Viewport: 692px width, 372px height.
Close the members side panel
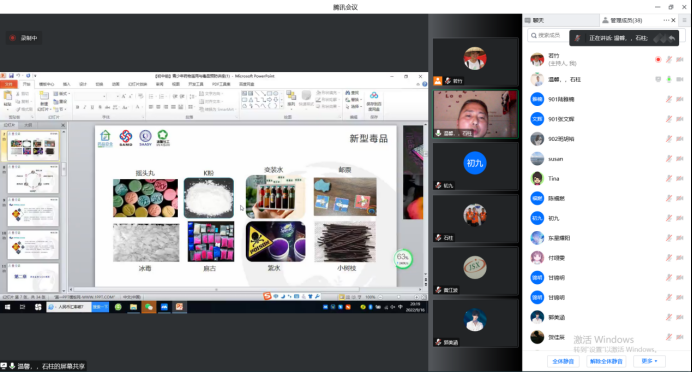[x=673, y=20]
